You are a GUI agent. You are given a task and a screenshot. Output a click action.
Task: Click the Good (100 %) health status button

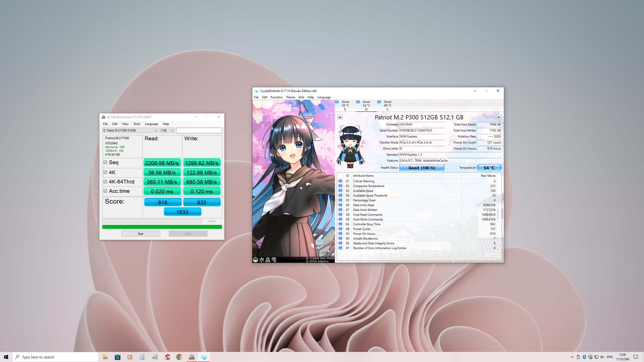tap(422, 168)
